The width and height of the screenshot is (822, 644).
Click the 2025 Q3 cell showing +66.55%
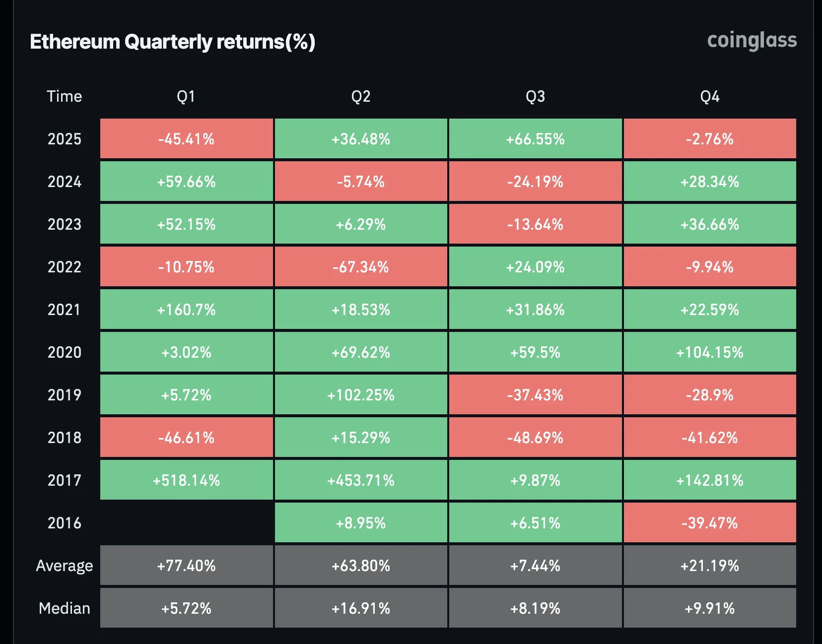(535, 139)
